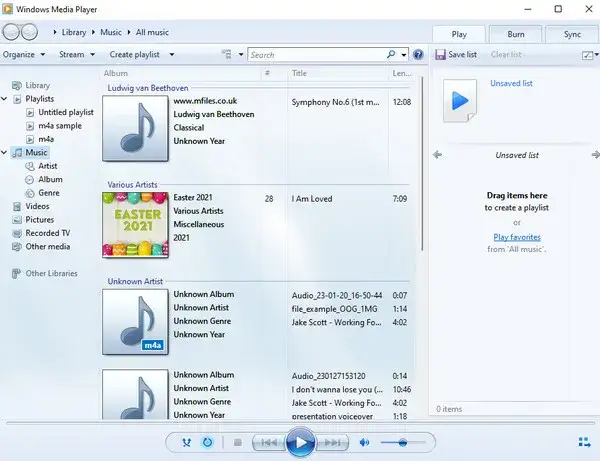
Task: Open the Untitled playlist
Action: pos(66,112)
